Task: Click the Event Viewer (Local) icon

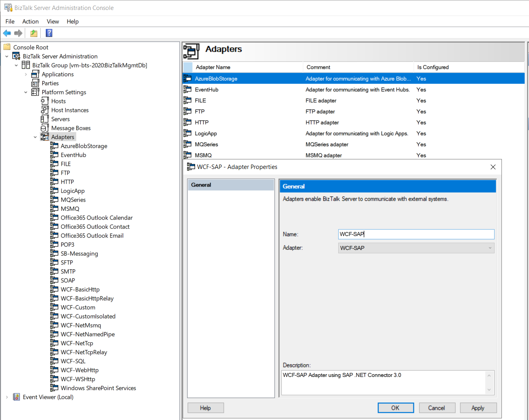Action: (16, 397)
